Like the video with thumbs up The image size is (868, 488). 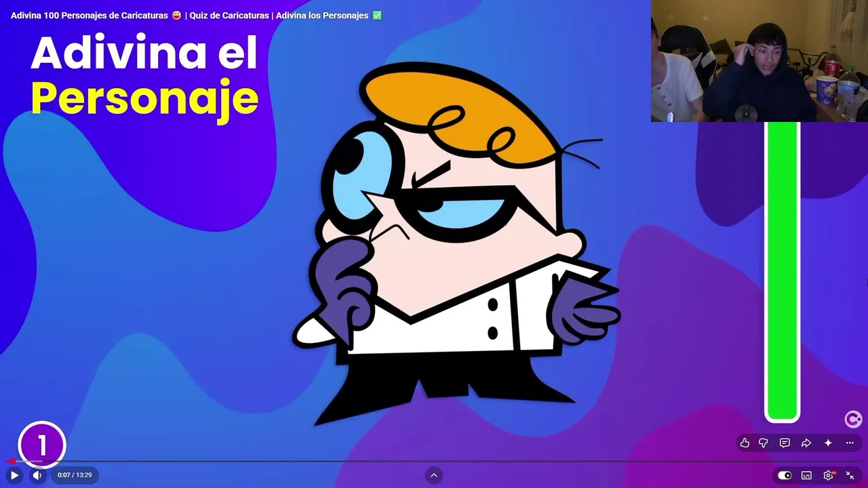coord(745,443)
